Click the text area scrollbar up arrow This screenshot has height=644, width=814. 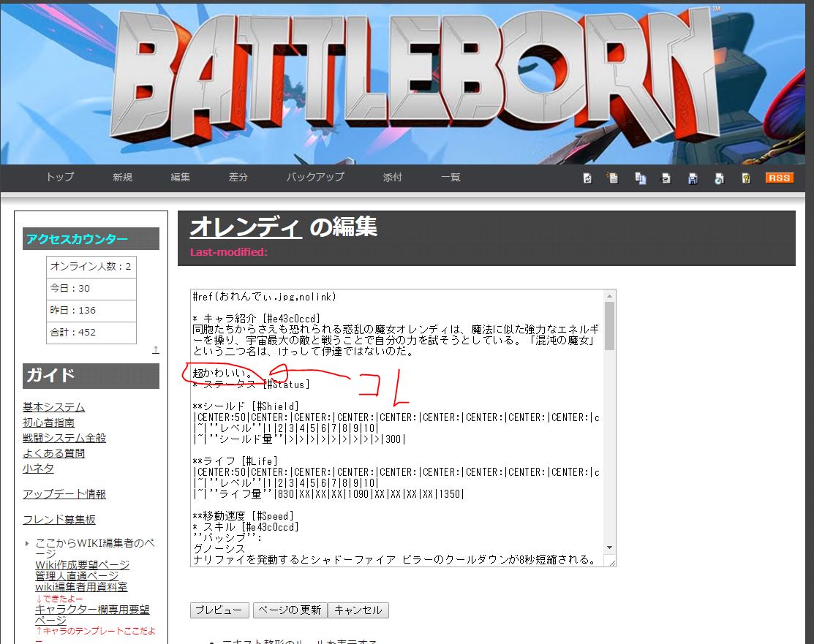(609, 296)
